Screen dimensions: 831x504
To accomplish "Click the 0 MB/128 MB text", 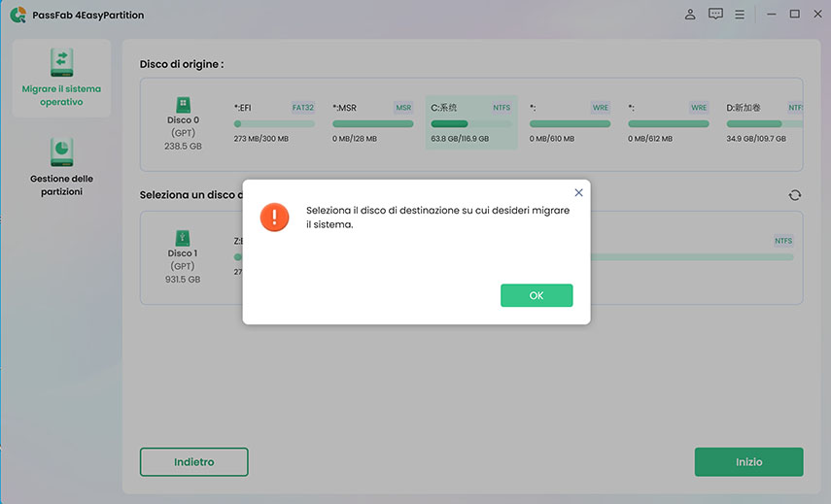I will point(355,139).
